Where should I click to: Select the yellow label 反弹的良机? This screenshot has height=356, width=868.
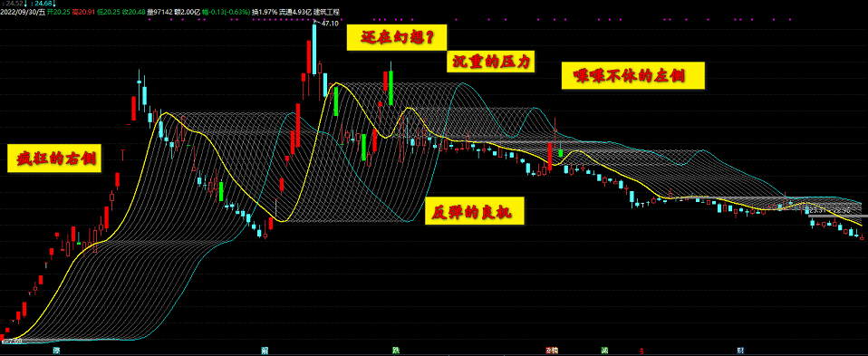tap(475, 211)
